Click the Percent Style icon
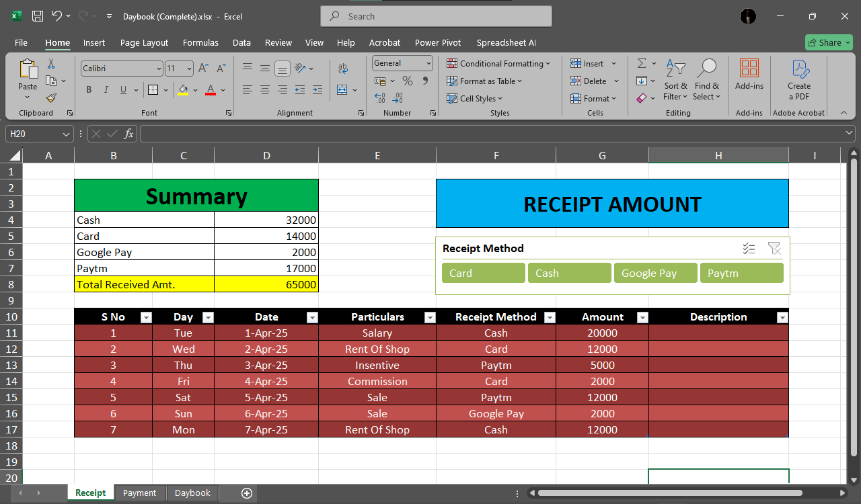 [407, 81]
